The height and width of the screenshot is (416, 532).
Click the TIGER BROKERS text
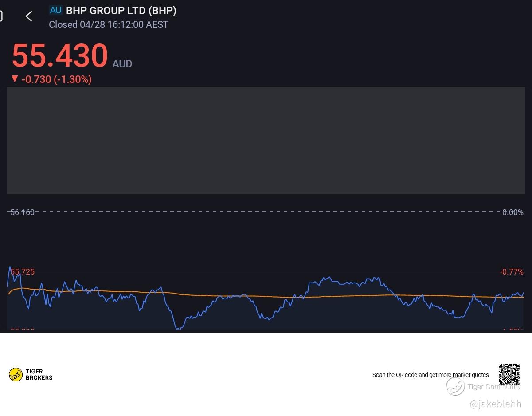click(39, 375)
